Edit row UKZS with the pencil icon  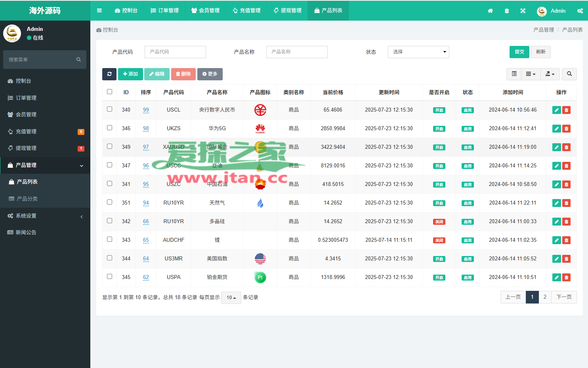click(x=557, y=129)
